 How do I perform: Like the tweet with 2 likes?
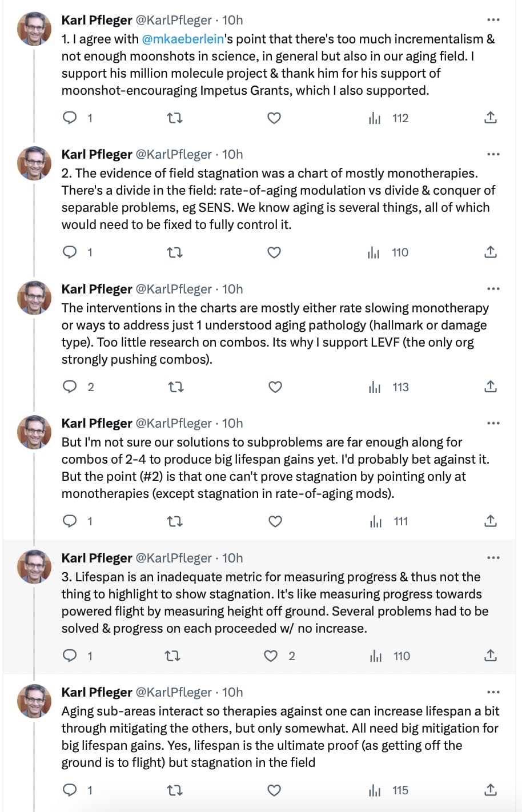[x=271, y=656]
